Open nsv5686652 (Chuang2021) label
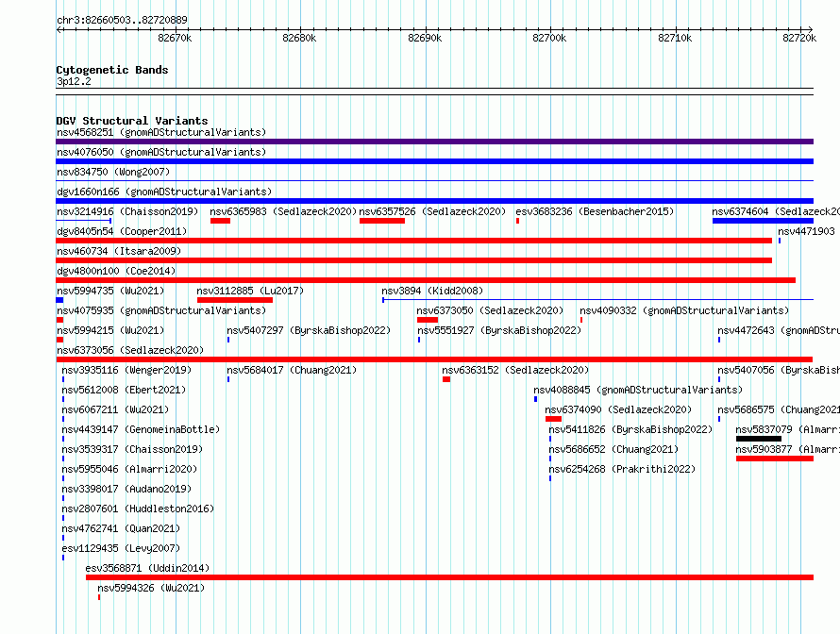 [x=613, y=449]
